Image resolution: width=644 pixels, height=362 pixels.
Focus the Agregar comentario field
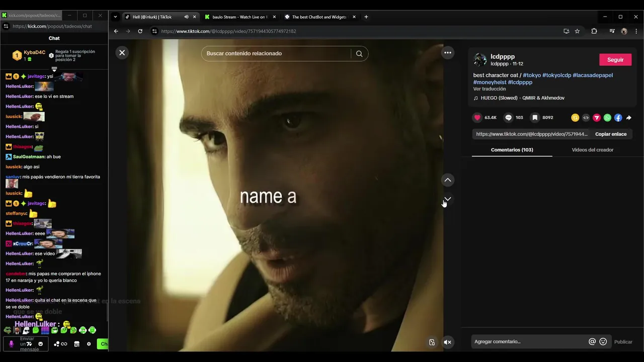pos(528,342)
